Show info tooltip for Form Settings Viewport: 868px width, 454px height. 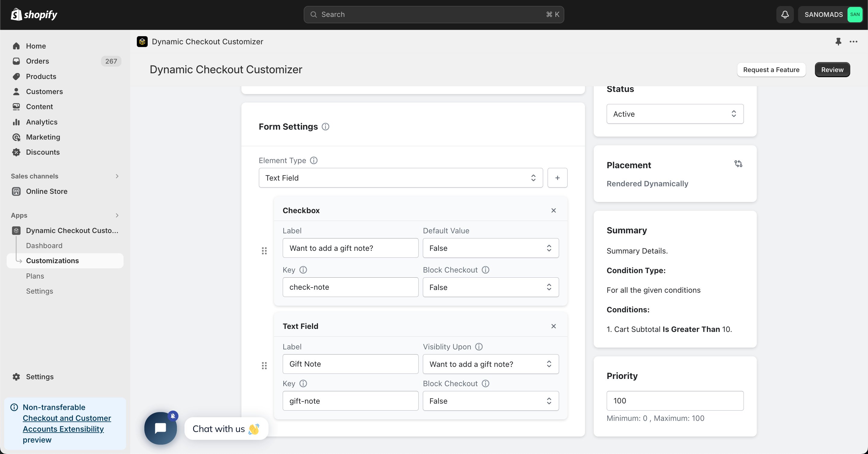(x=325, y=127)
